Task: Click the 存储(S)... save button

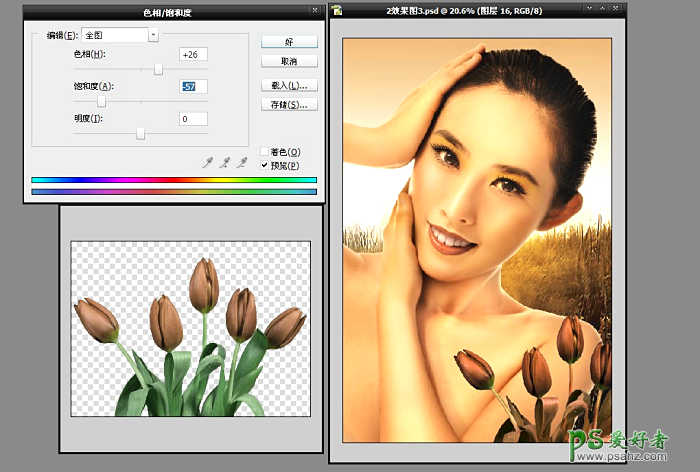Action: (x=288, y=104)
